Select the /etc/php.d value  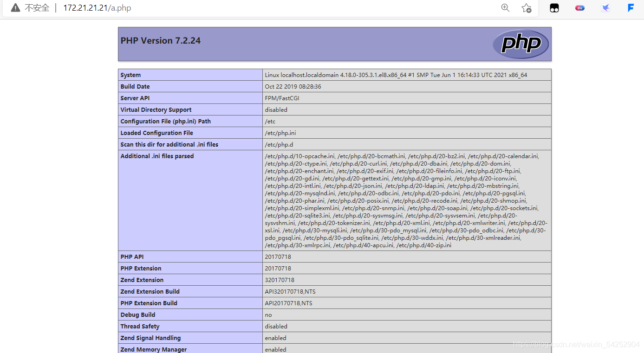coord(279,145)
